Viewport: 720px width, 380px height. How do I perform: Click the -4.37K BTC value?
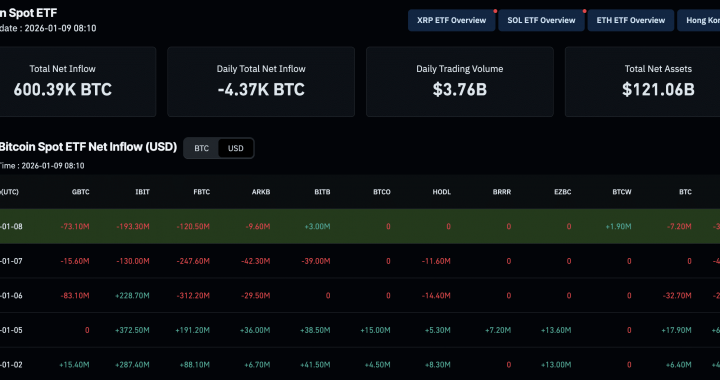click(x=261, y=89)
